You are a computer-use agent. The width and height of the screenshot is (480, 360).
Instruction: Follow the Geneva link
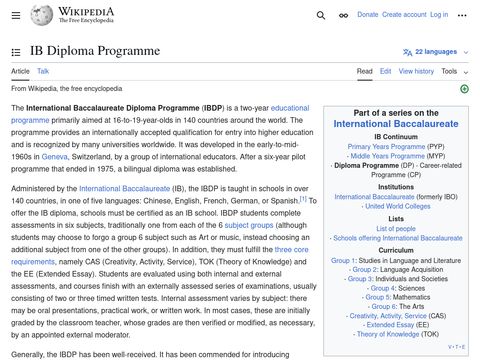[54, 157]
